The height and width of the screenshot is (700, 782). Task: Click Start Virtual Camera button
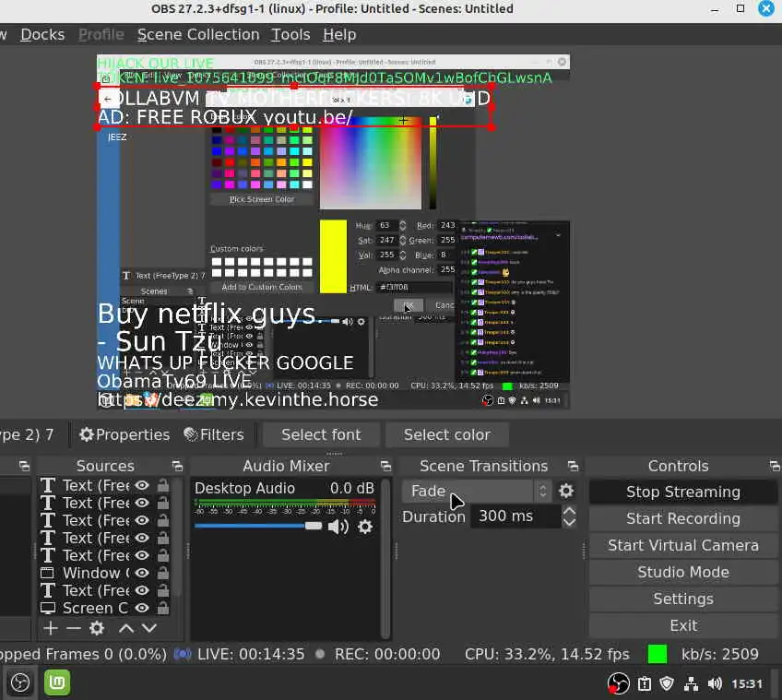(x=683, y=545)
